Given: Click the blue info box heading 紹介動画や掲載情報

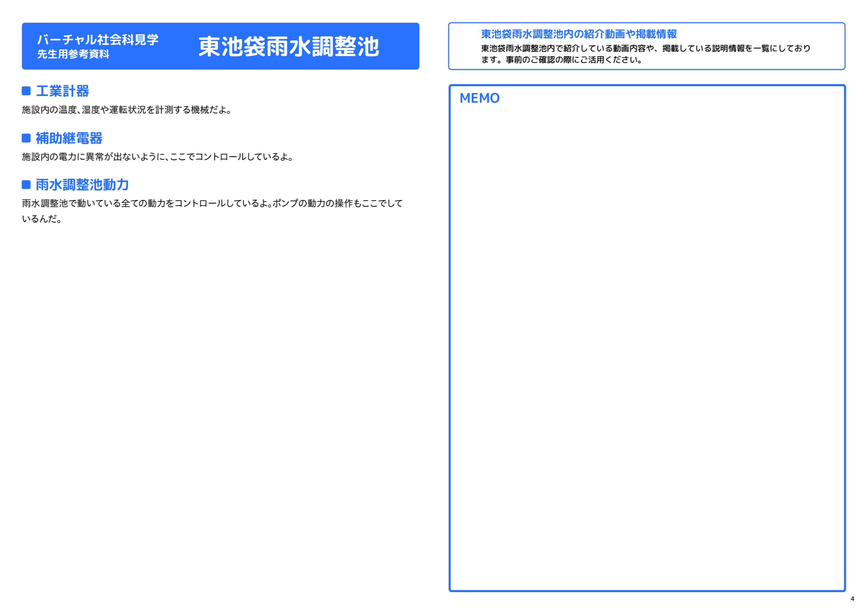Looking at the screenshot, I should tap(579, 34).
